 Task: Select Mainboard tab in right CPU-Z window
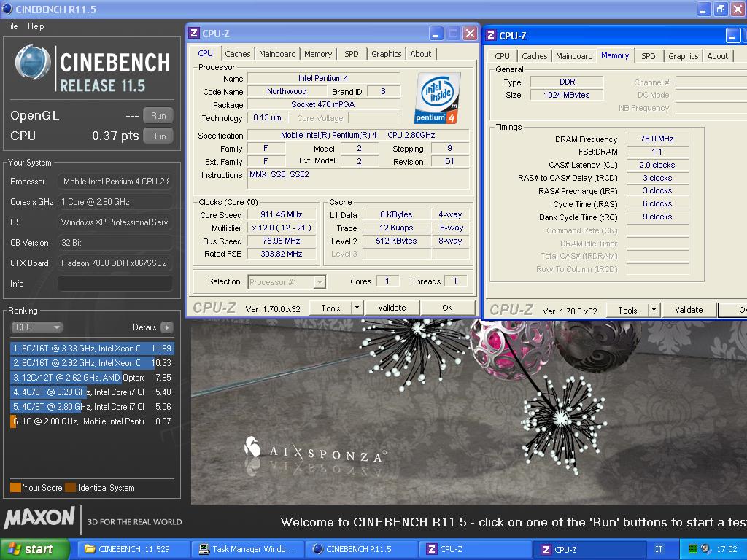coord(574,56)
